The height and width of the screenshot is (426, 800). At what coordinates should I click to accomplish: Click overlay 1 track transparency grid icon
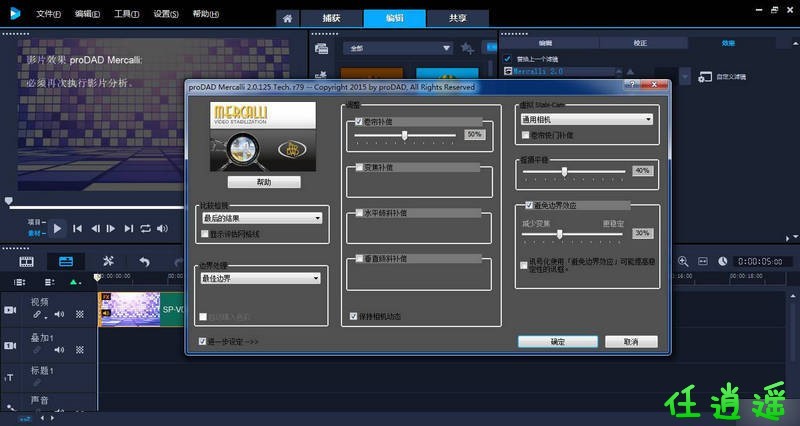(80, 350)
